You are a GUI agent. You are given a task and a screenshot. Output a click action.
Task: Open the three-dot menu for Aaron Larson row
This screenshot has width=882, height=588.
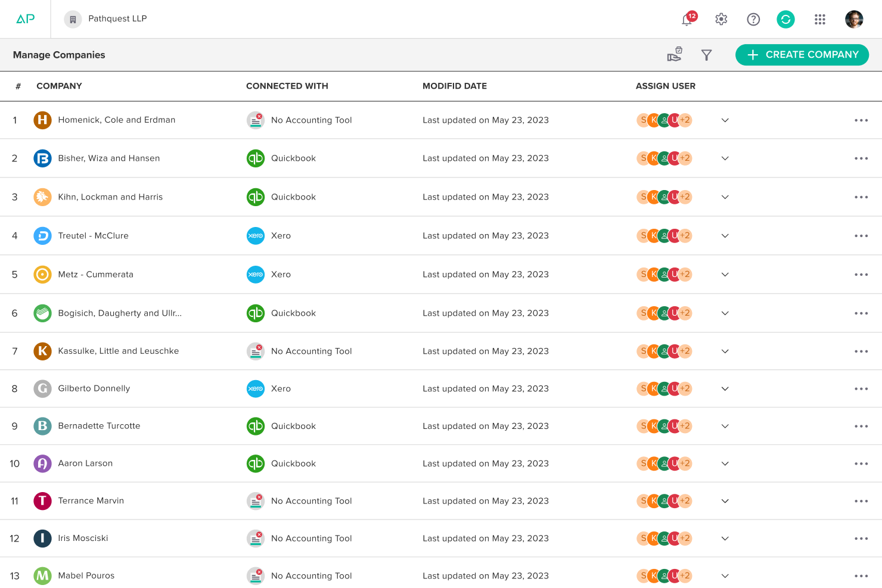(861, 463)
